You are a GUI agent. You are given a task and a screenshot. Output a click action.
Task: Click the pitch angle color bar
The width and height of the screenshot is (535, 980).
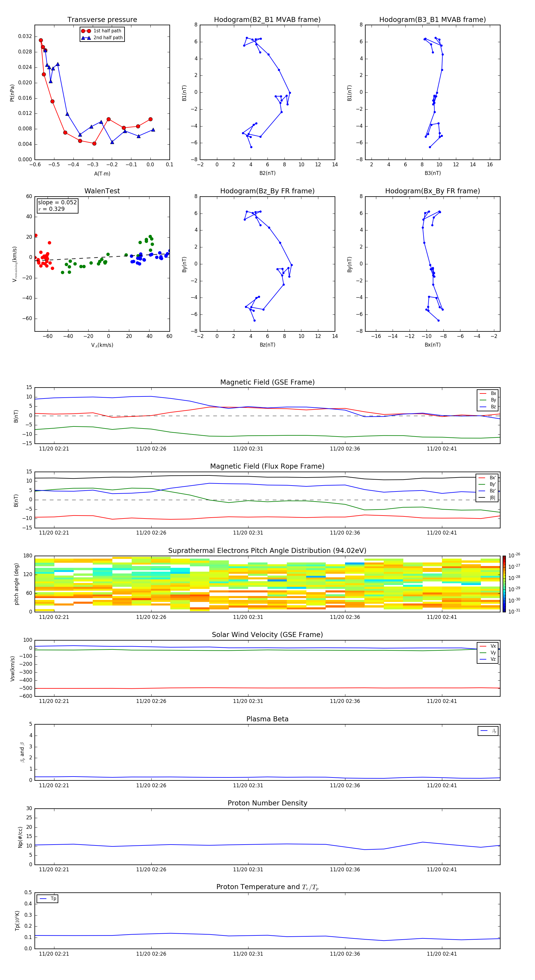pyautogui.click(x=504, y=584)
